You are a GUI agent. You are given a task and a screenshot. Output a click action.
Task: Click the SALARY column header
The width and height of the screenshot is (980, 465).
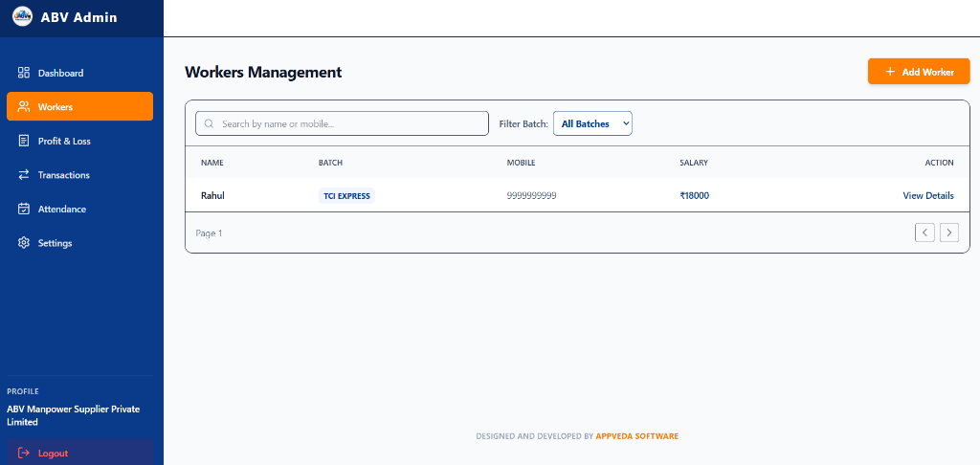694,163
